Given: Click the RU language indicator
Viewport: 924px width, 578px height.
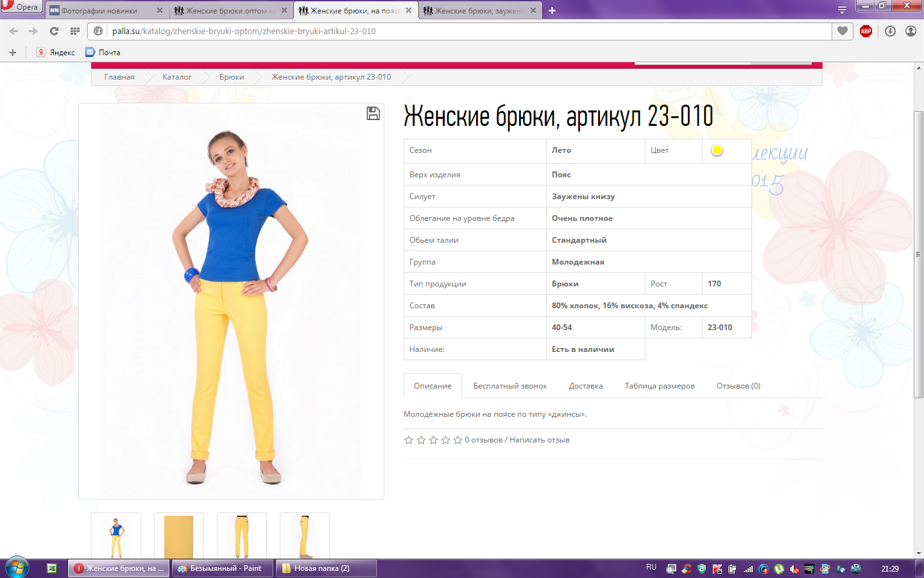Looking at the screenshot, I should [651, 568].
